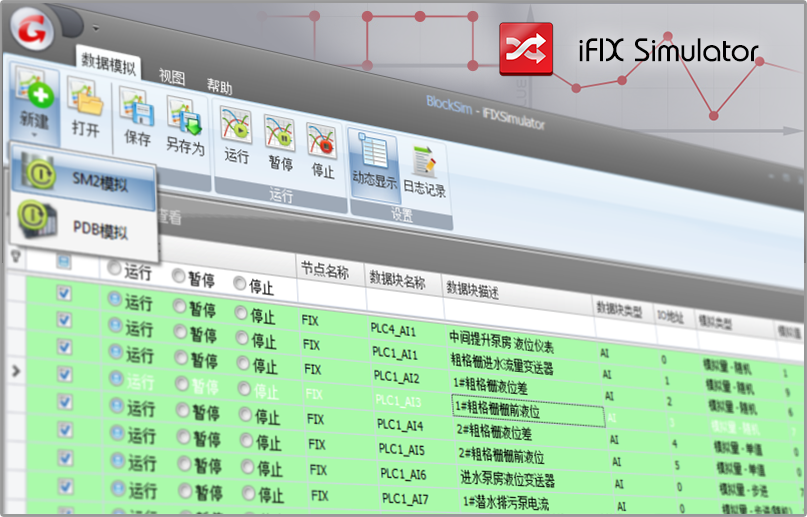Select cell PLC4_AI1
Image resolution: width=807 pixels, height=517 pixels.
click(x=393, y=330)
